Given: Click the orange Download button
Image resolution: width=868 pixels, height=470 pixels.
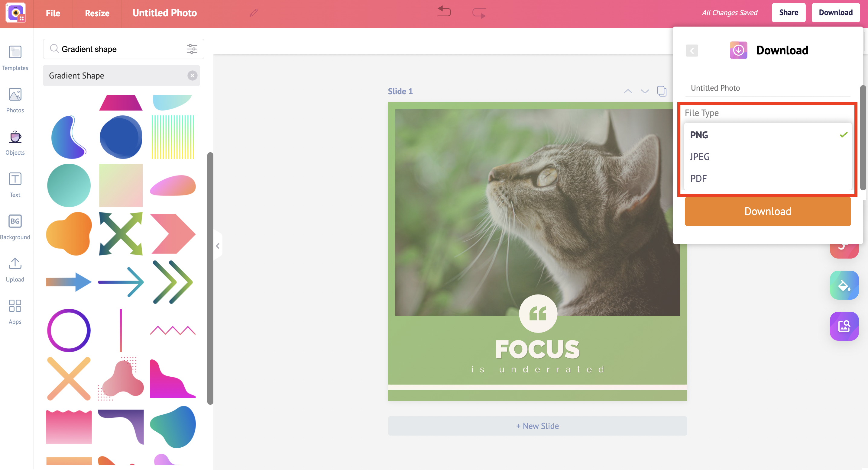Looking at the screenshot, I should click(768, 211).
